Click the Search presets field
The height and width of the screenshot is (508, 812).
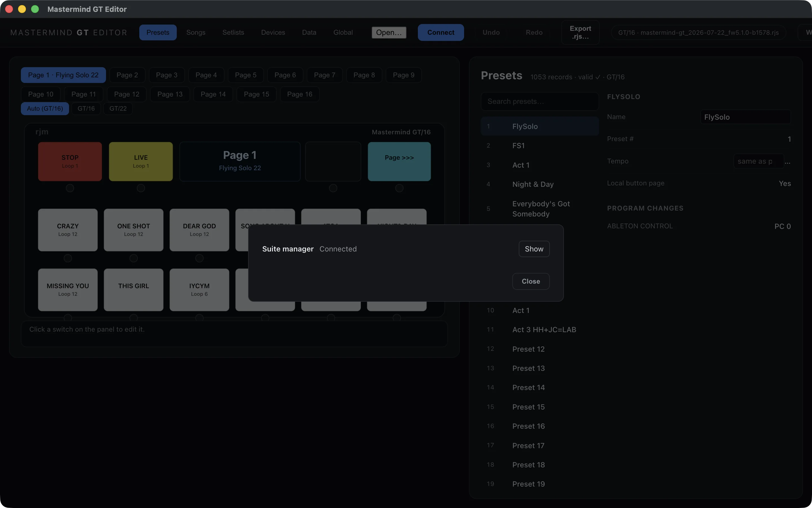coord(540,102)
